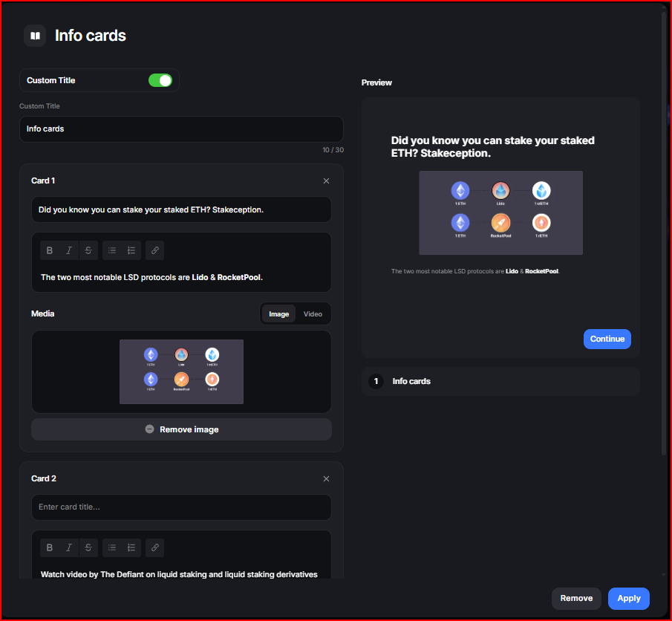672x621 pixels.
Task: Apply italic formatting in Card 1 editor
Action: [69, 250]
